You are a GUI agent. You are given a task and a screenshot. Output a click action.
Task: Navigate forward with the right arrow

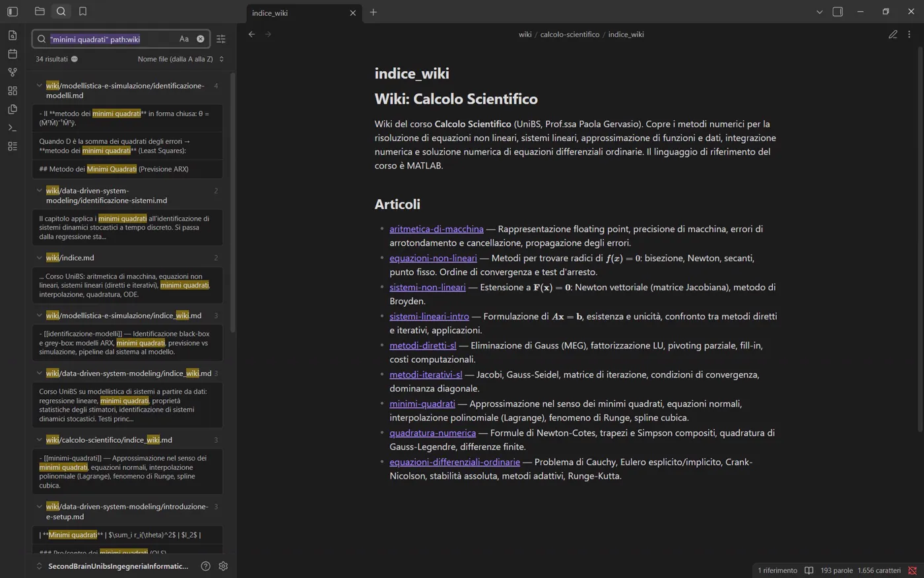coord(268,34)
